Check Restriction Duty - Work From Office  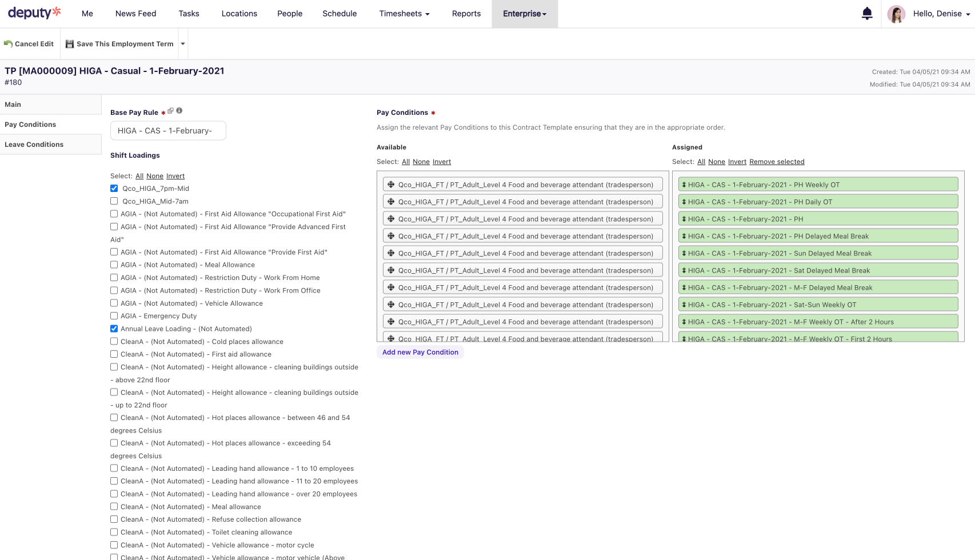coord(114,290)
